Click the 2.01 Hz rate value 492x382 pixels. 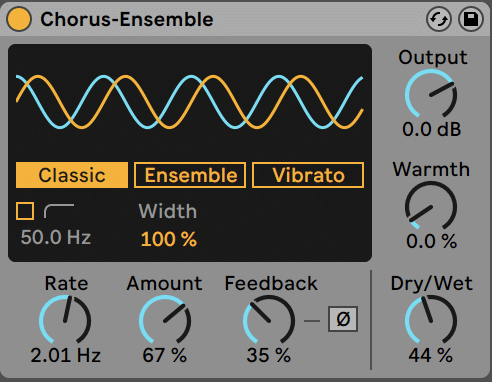tap(65, 355)
